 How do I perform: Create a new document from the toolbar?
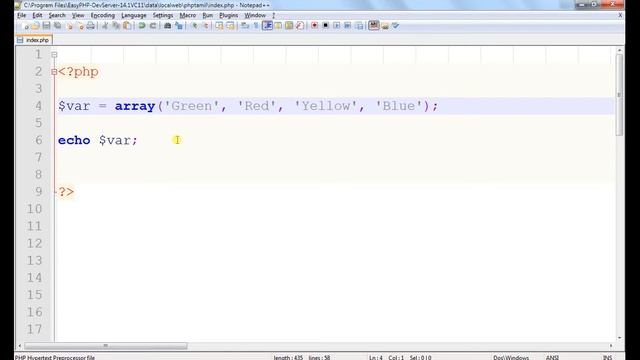26,26
